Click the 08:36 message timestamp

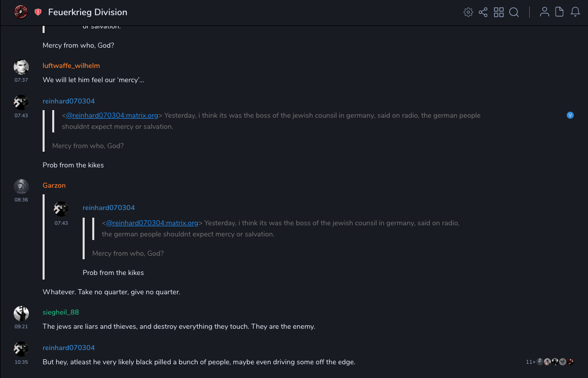point(21,200)
